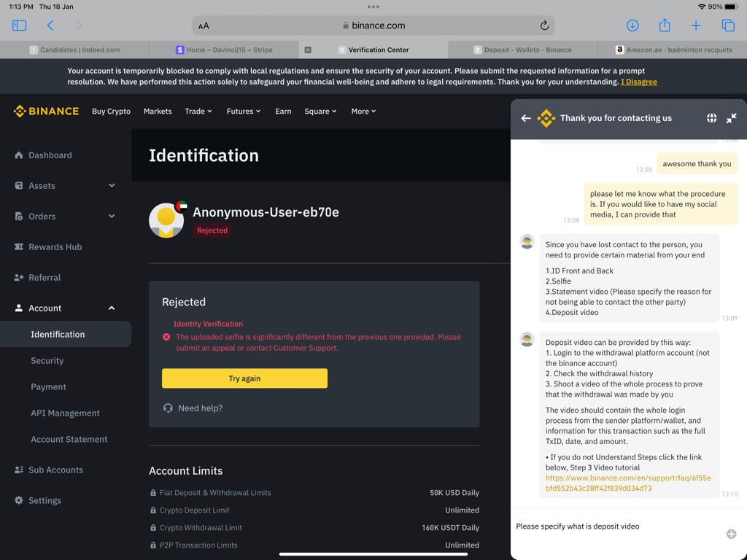Screen dimensions: 747x560
Task: Click the Sub Accounts icon
Action: (x=18, y=470)
